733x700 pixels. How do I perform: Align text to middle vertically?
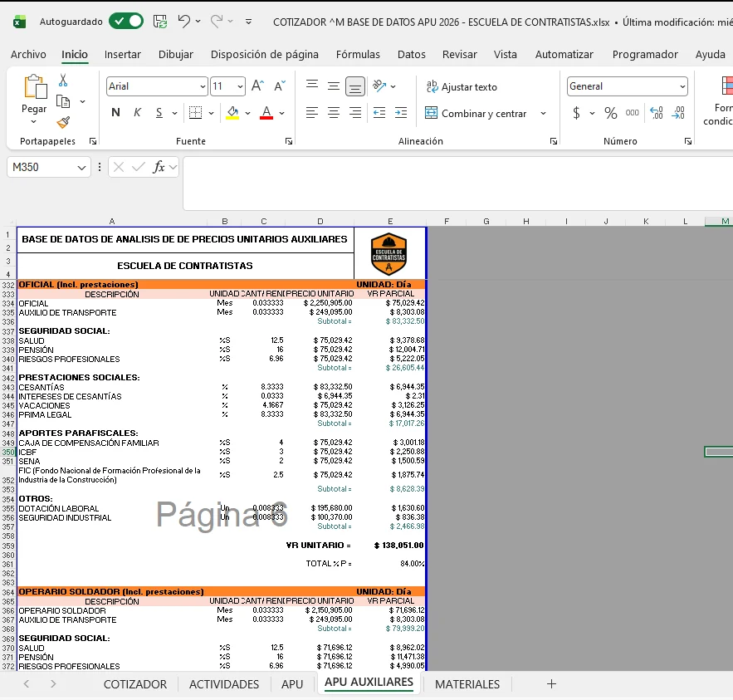[334, 86]
